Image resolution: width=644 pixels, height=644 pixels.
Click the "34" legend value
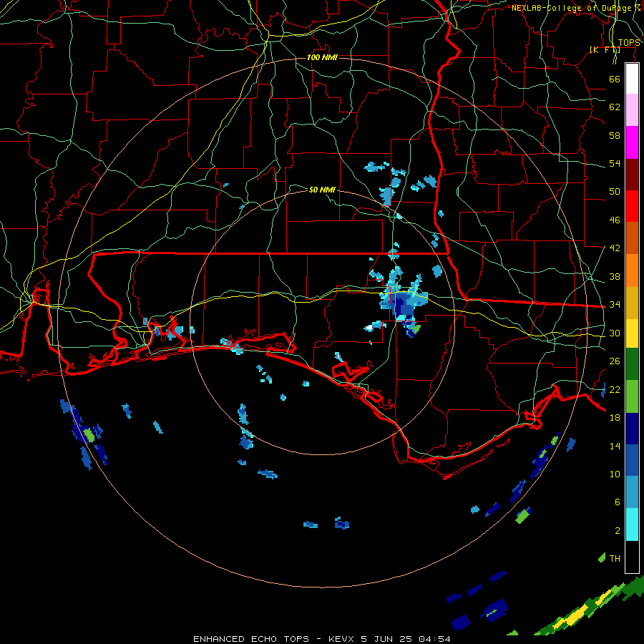(615, 305)
